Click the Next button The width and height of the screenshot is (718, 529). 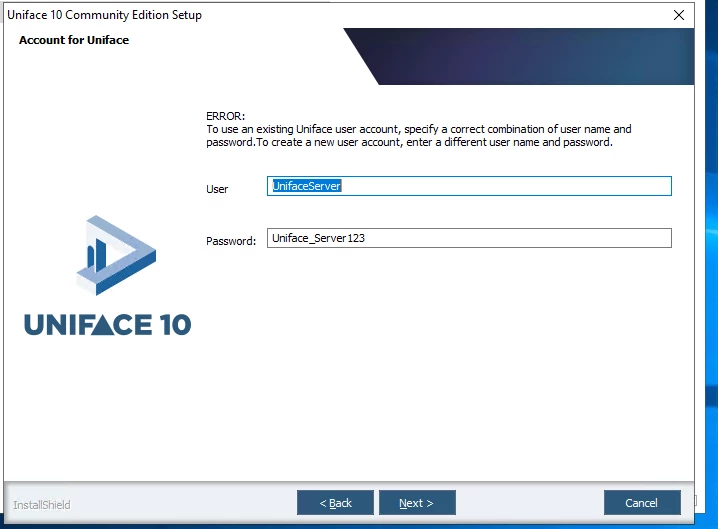[417, 502]
